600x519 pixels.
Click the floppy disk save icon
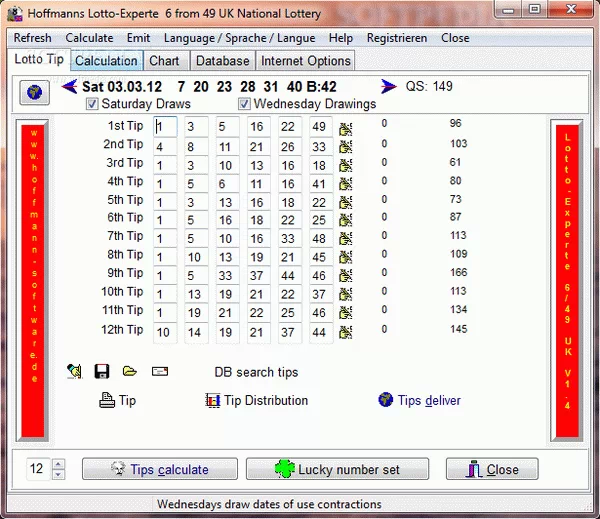(x=101, y=372)
